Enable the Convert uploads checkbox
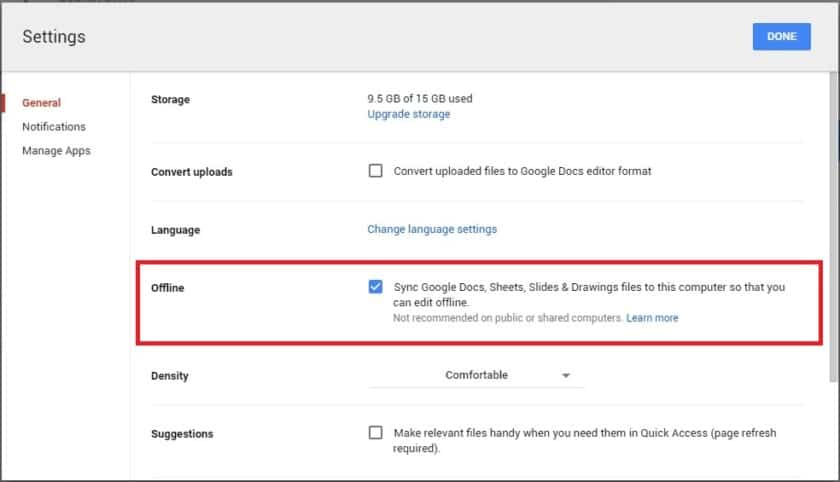 click(x=375, y=171)
